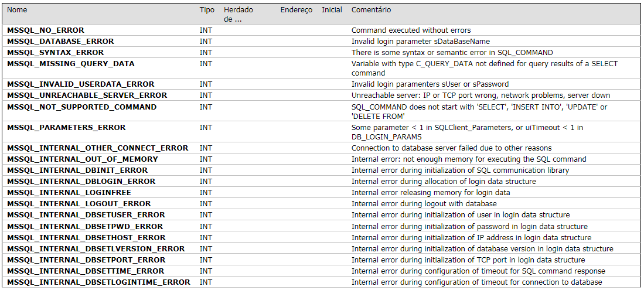
Task: Select the MSSQL_INTERNAL_OUT_OF_MEMORY entry
Action: (82, 159)
